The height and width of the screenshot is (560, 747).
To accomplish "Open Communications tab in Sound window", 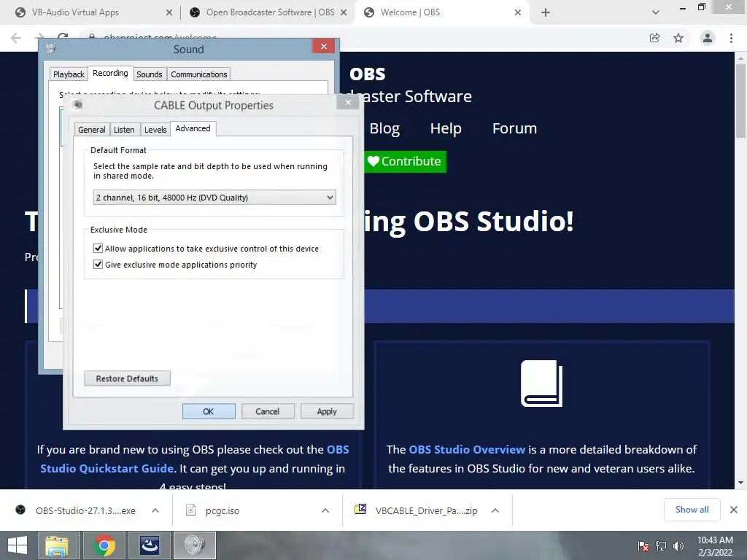I will 198,74.
